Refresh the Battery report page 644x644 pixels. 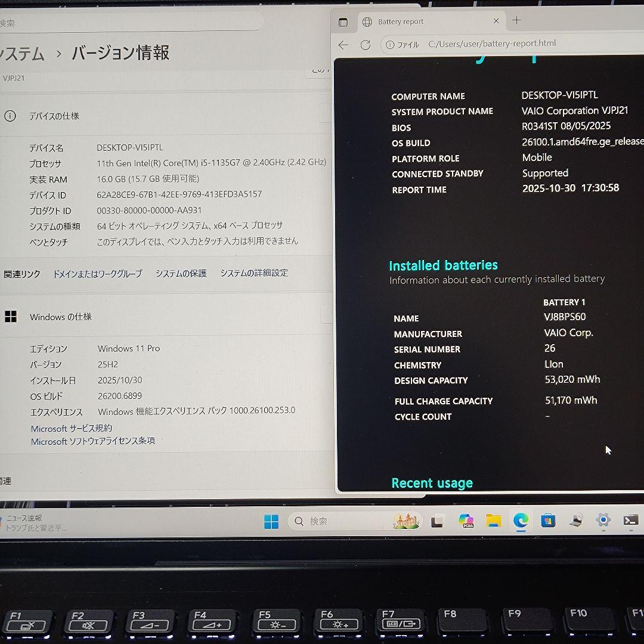(366, 44)
